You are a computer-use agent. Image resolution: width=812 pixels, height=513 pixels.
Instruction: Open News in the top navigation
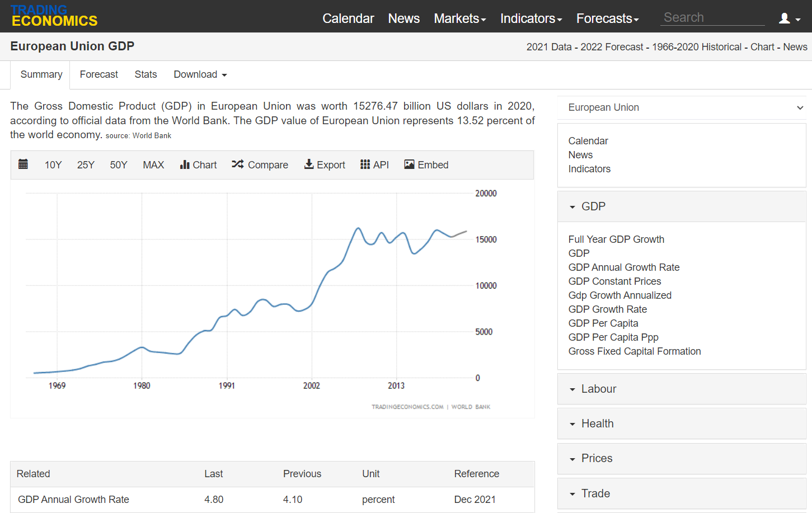coord(403,18)
